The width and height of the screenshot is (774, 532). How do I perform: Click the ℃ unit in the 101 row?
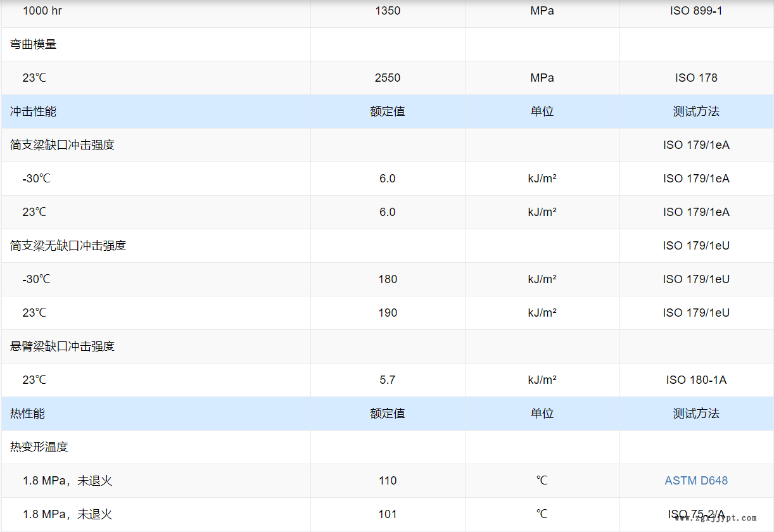tap(542, 514)
